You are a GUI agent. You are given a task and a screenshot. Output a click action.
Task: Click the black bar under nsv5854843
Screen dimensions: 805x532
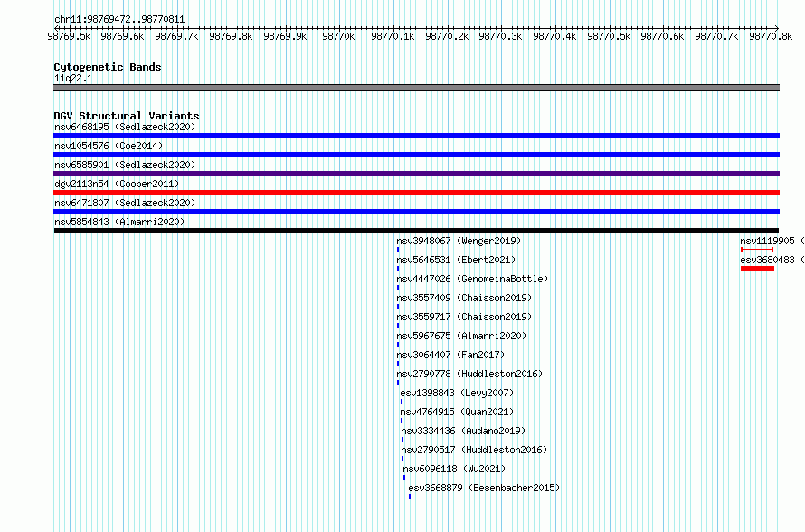click(x=416, y=231)
